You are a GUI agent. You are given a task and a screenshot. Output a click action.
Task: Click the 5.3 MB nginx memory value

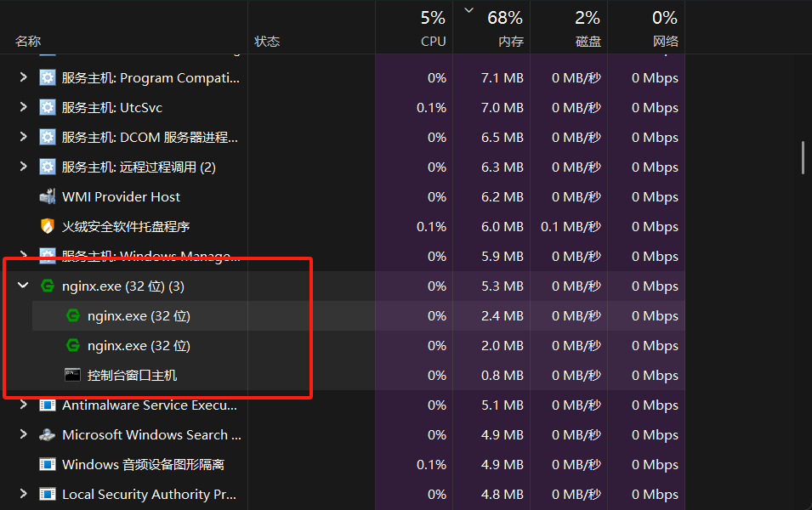(x=502, y=286)
